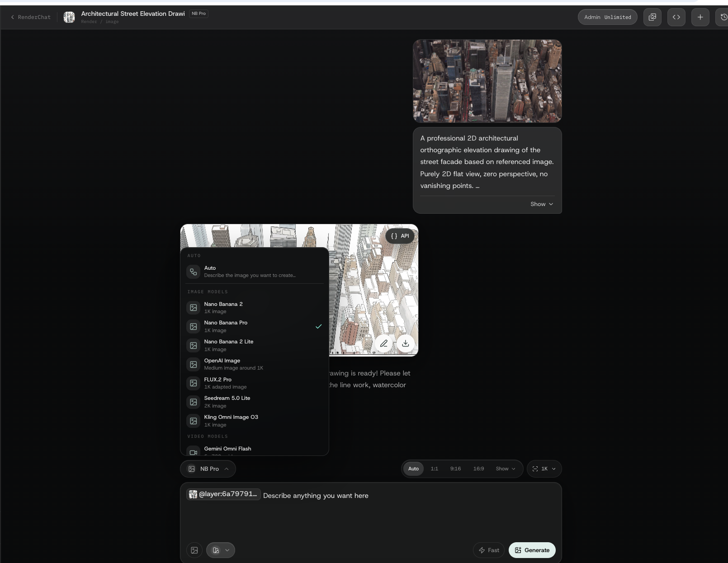Go back to RenderChat
728x563 pixels.
31,17
